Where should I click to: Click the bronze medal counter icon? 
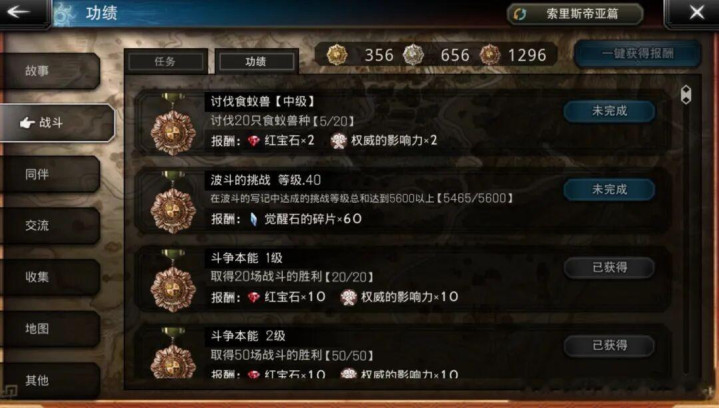(490, 55)
